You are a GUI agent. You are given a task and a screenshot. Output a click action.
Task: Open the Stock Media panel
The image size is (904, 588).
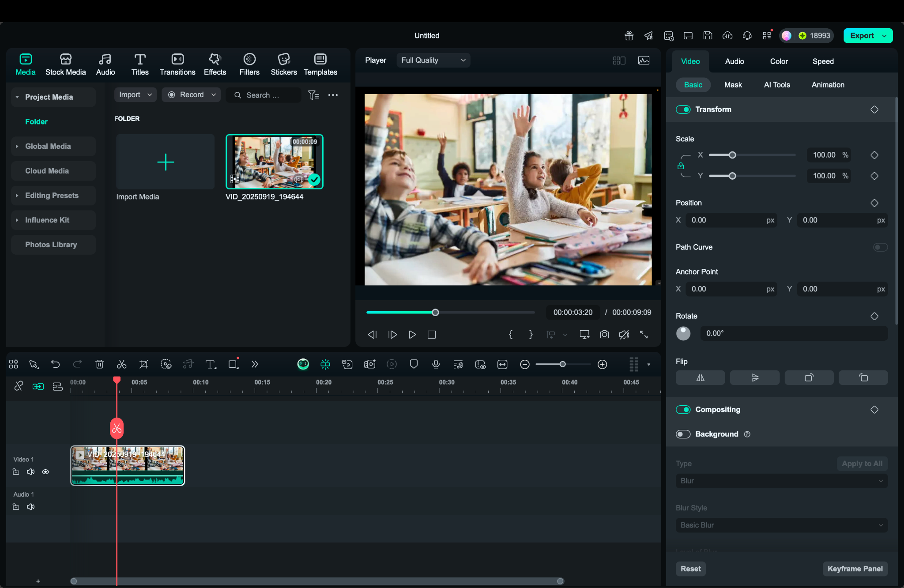point(65,64)
